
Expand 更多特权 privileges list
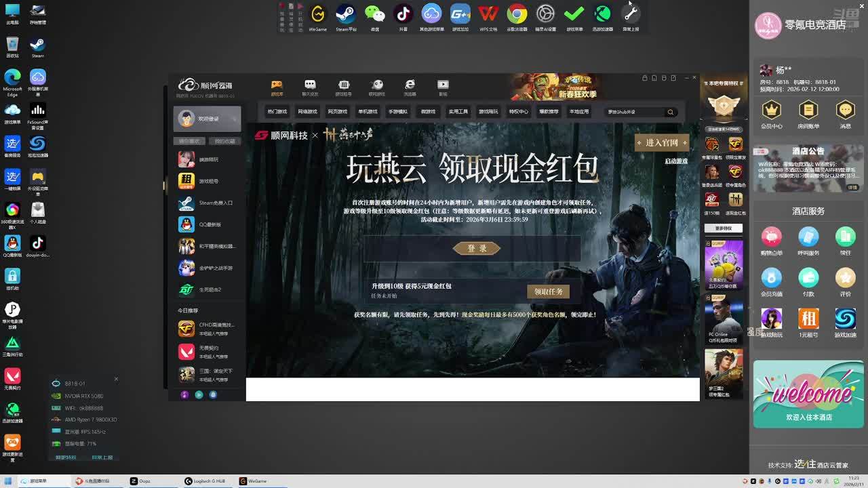coord(724,228)
